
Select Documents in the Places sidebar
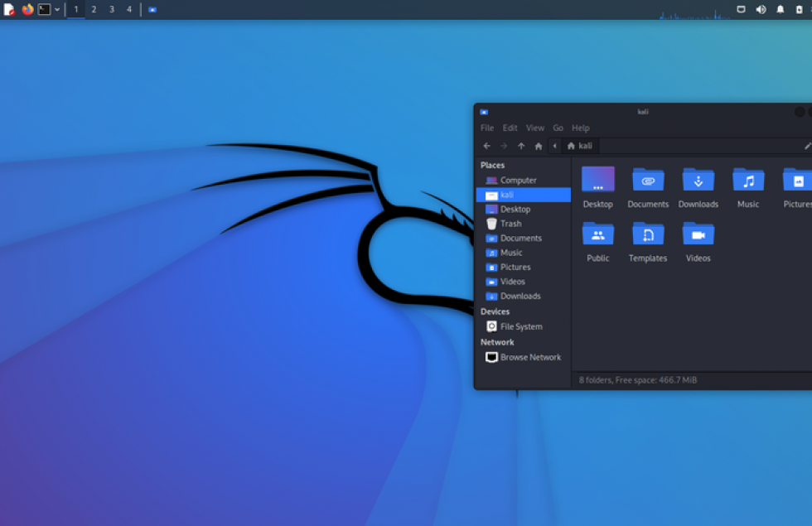pyautogui.click(x=523, y=239)
